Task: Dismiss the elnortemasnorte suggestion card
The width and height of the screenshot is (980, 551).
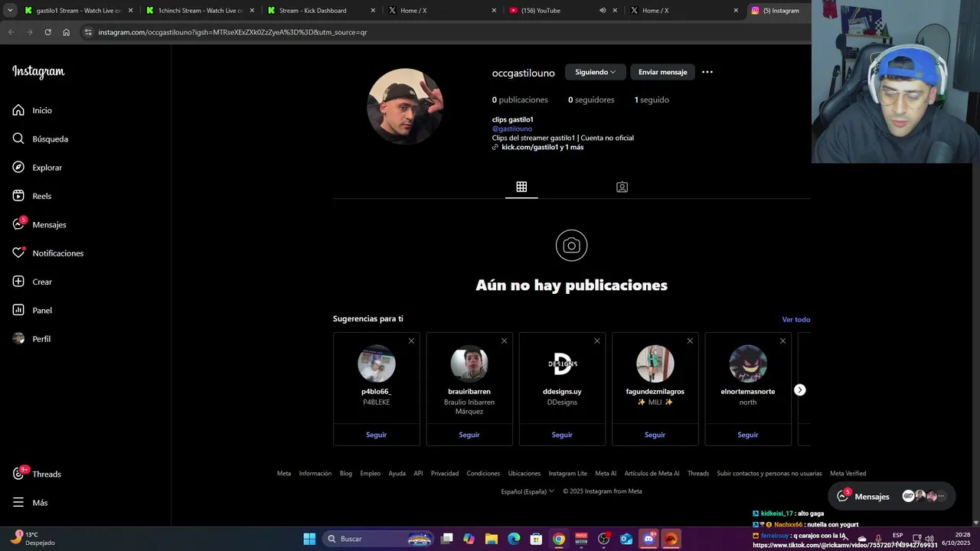Action: (782, 341)
